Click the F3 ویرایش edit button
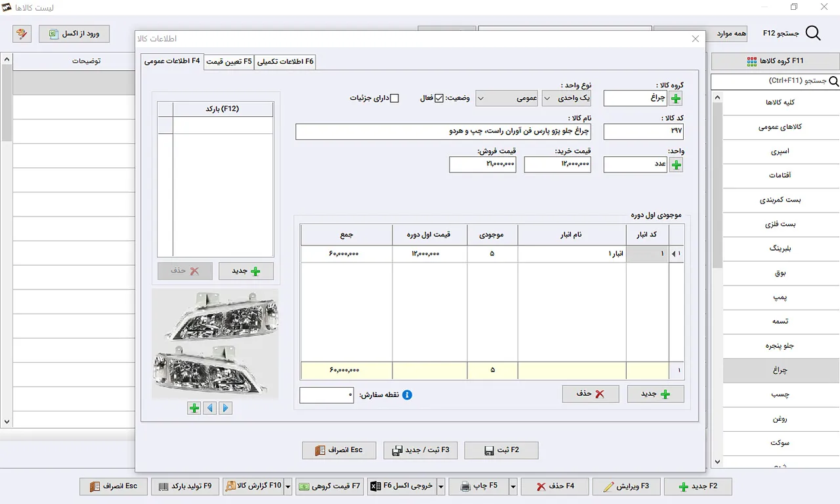 click(626, 486)
